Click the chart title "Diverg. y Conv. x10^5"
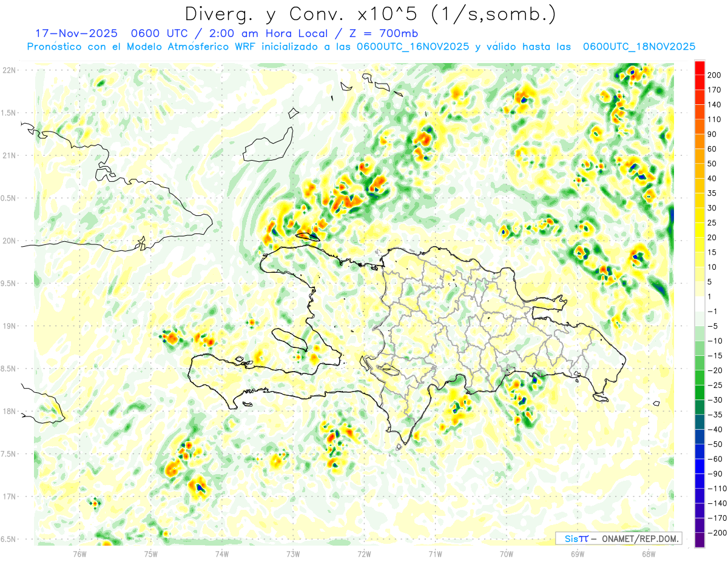Viewport: 728px width, 562px height. click(303, 13)
